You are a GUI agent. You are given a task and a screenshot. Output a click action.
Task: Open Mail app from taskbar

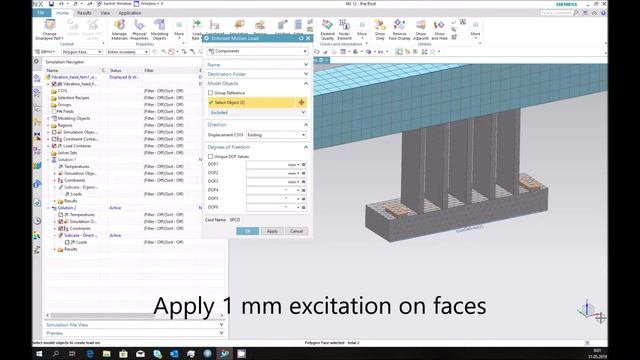(x=140, y=353)
